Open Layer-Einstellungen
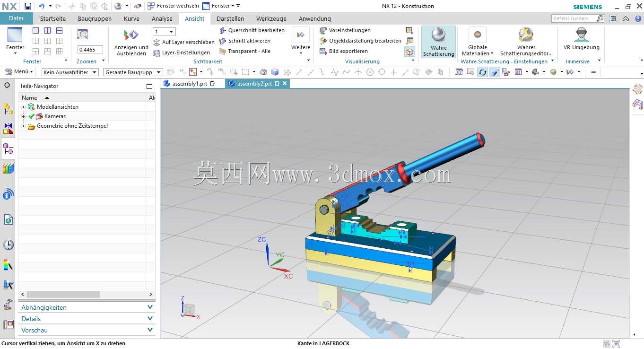Screen dimensions: 644x349 coord(182,52)
